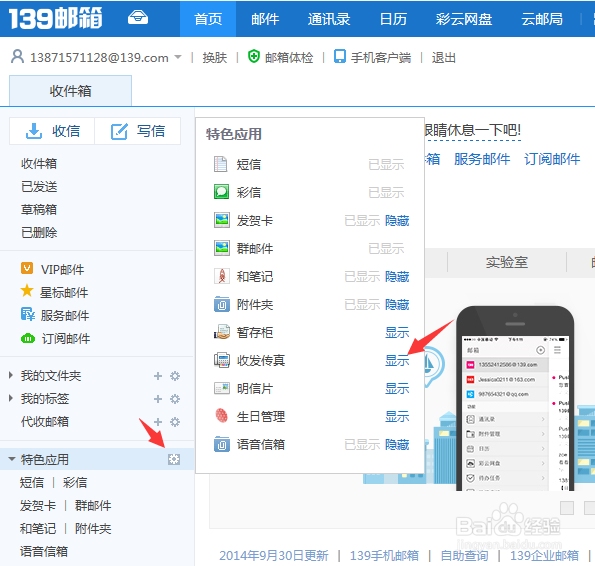Click the user avatar icon beside email address
This screenshot has width=595, height=566.
(17, 57)
